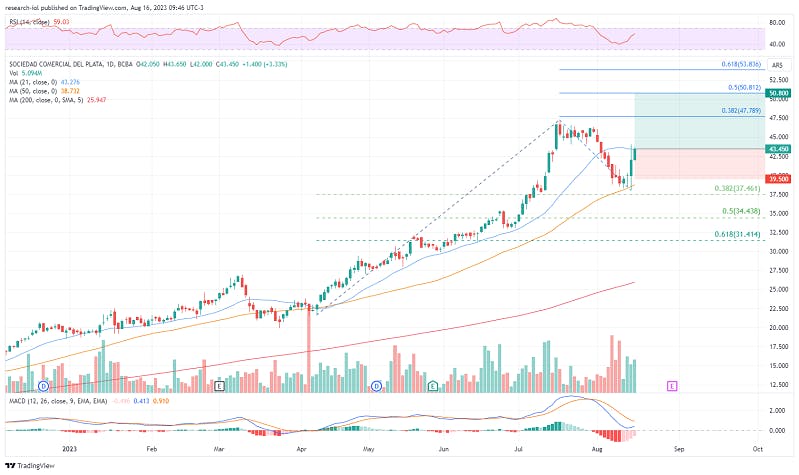Select the RSI (14, close) indicator legend
799x475 pixels.
pos(30,22)
